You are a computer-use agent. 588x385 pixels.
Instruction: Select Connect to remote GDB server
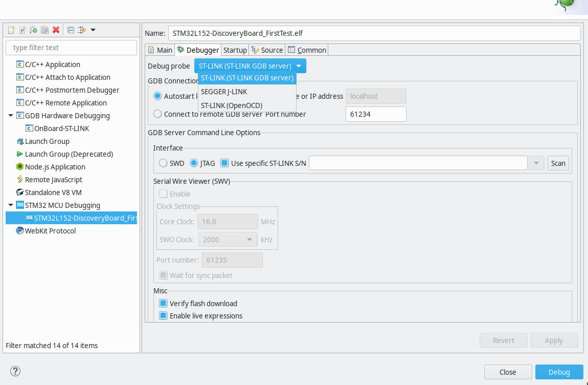[157, 114]
